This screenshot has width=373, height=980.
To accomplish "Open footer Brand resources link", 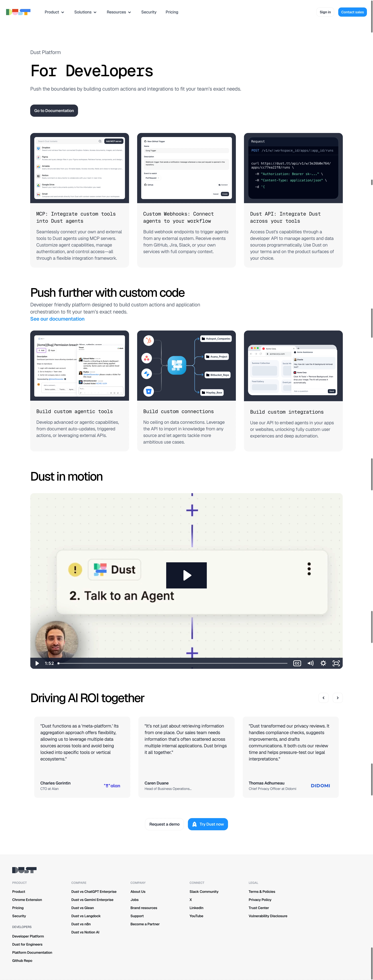I will tap(144, 908).
